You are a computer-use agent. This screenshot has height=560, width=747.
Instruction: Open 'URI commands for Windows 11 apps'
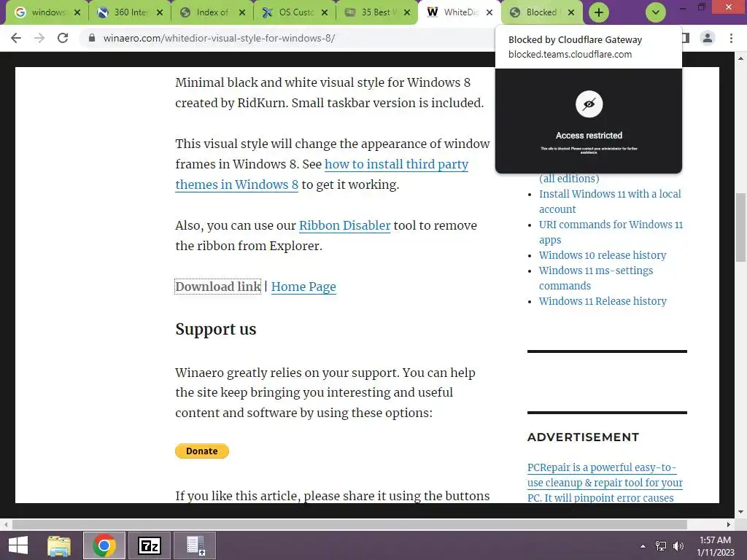[611, 232]
